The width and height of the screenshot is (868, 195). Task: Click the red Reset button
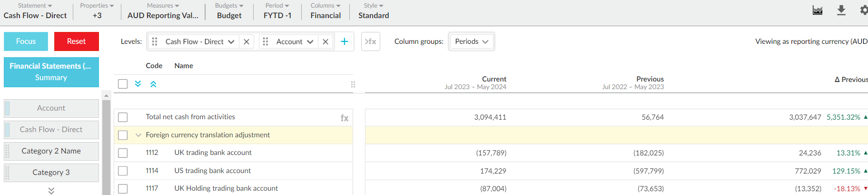(x=76, y=41)
